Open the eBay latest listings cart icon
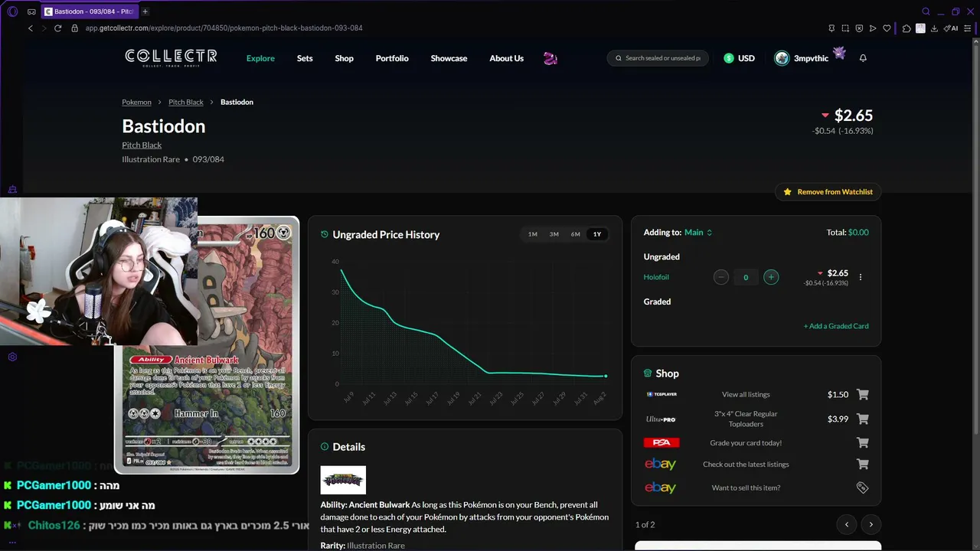The image size is (980, 551). (x=863, y=465)
